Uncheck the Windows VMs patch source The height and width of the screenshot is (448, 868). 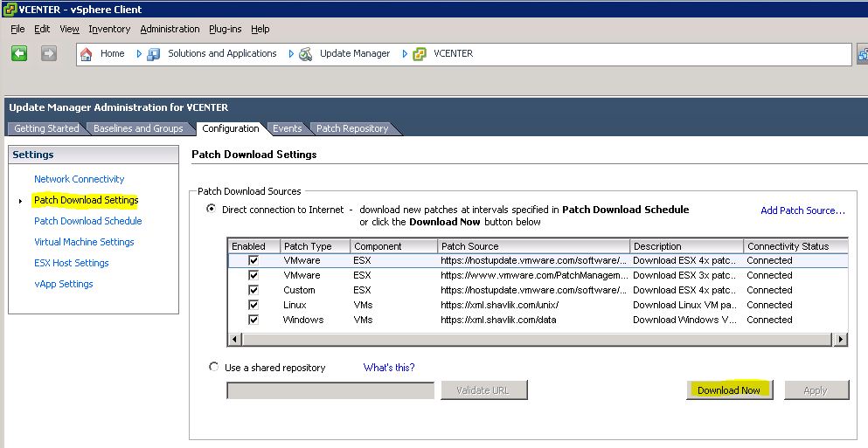[x=253, y=320]
